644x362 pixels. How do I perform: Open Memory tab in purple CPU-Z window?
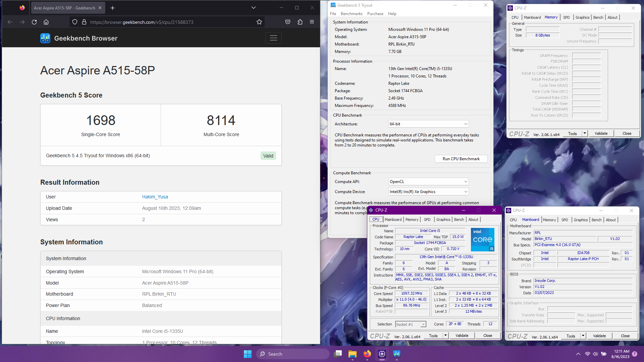412,220
